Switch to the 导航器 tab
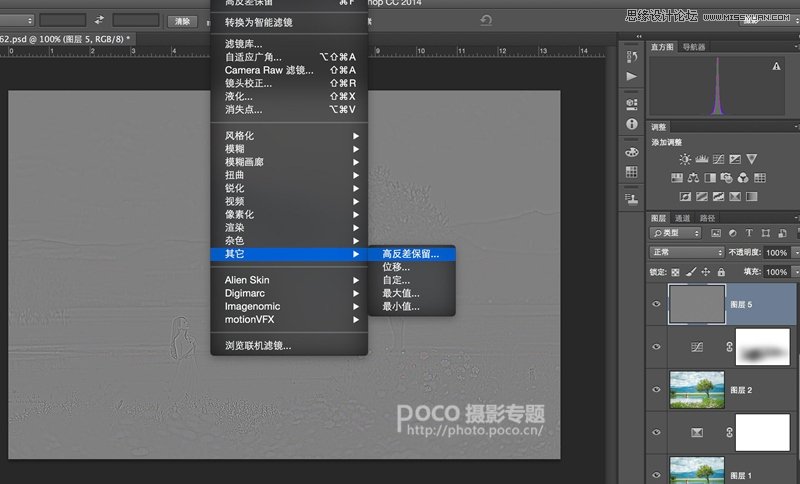Image resolution: width=800 pixels, height=484 pixels. [693, 47]
